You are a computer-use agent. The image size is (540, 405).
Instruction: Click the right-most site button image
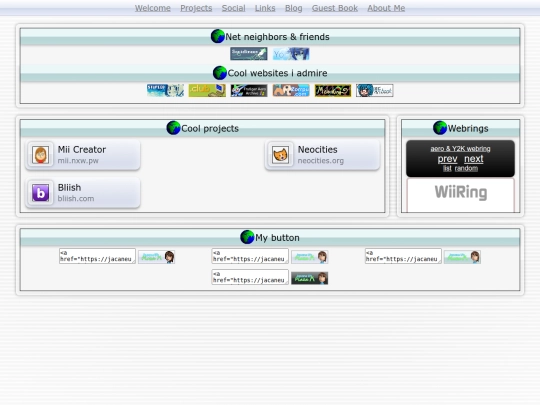coord(463,257)
